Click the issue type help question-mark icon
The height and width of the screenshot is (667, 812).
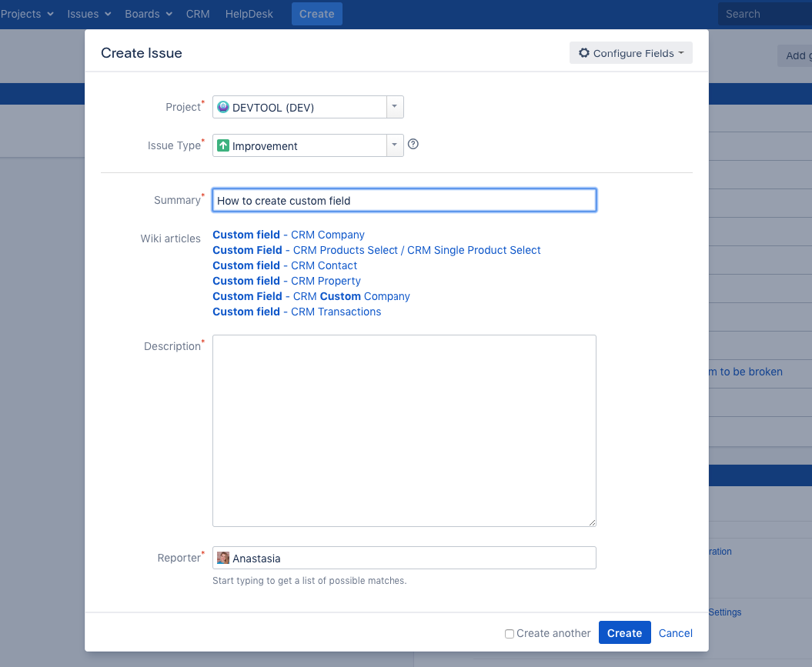tap(413, 145)
